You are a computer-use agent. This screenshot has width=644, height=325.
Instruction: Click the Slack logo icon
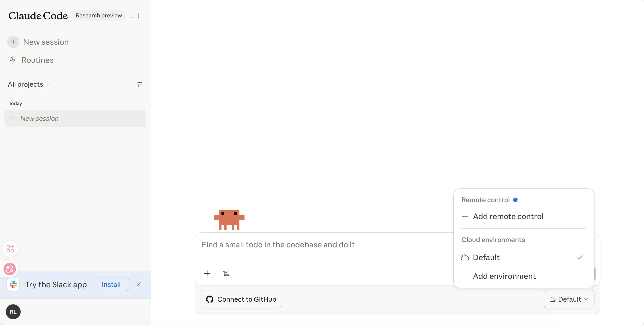[13, 284]
